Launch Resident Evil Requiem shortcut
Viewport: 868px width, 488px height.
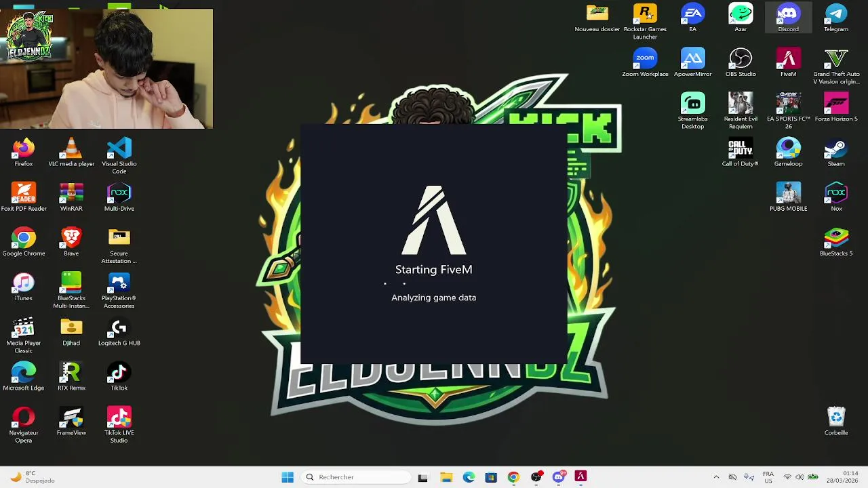[x=741, y=112]
